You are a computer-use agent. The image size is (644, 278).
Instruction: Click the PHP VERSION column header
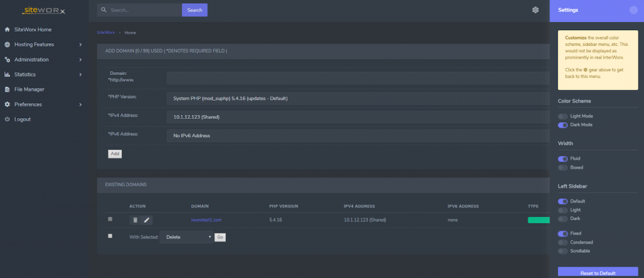tap(284, 206)
